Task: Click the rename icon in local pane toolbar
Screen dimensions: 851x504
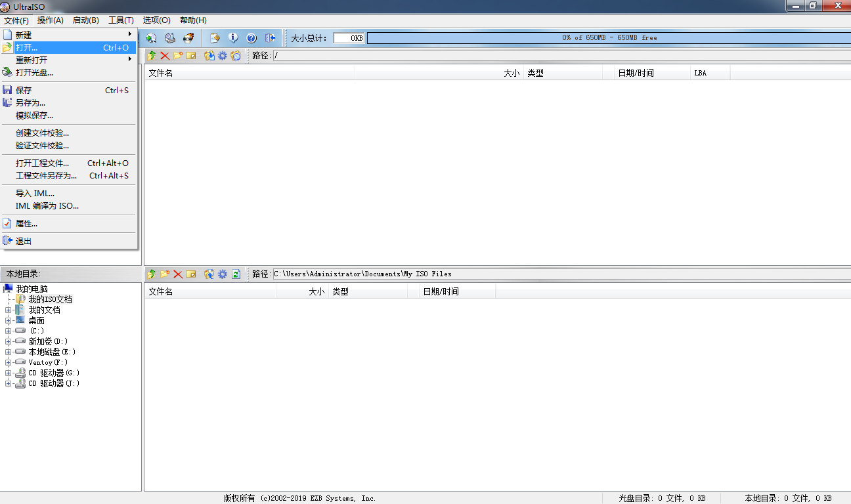Action: pyautogui.click(x=191, y=274)
